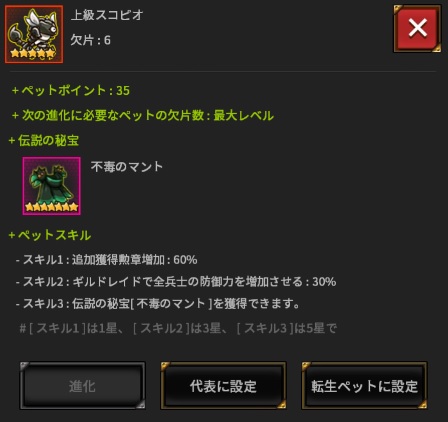
Task: Click the grey skill unlock footnote text
Action: [178, 328]
